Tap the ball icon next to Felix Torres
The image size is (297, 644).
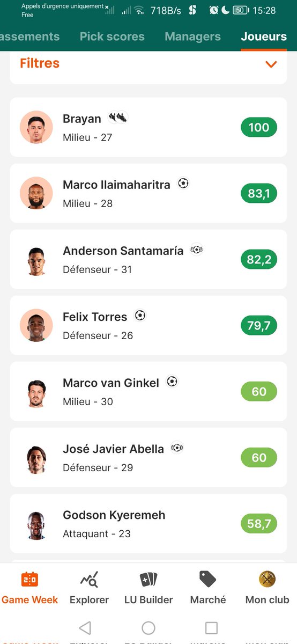[140, 316]
